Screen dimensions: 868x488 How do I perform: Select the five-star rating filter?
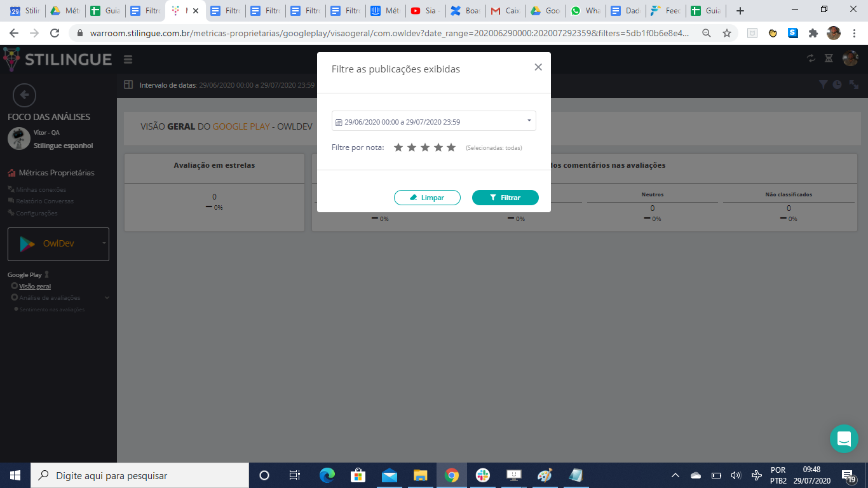pos(451,147)
